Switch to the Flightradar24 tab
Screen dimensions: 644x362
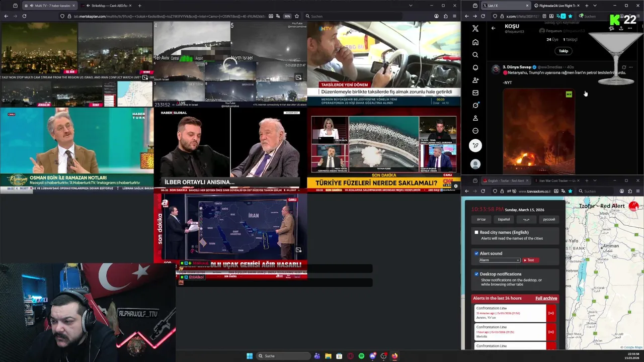click(557, 6)
